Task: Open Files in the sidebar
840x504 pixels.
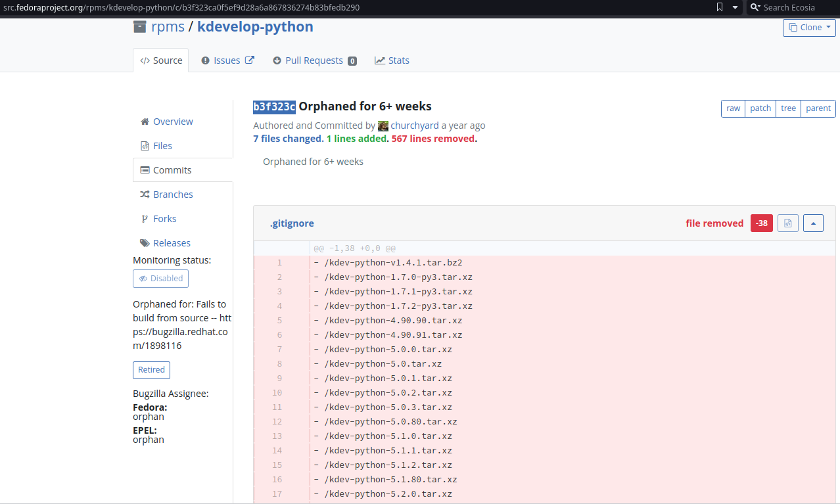Action: tap(162, 146)
